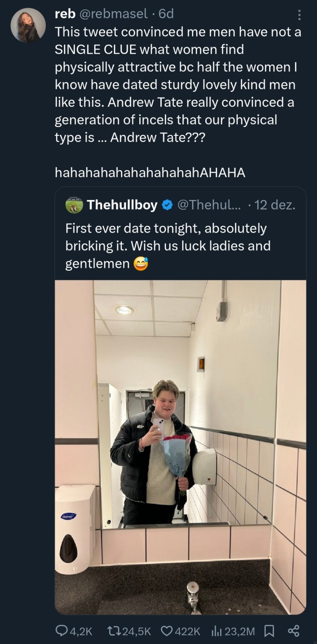Click the "6d" timestamp of the tweet

(x=166, y=14)
